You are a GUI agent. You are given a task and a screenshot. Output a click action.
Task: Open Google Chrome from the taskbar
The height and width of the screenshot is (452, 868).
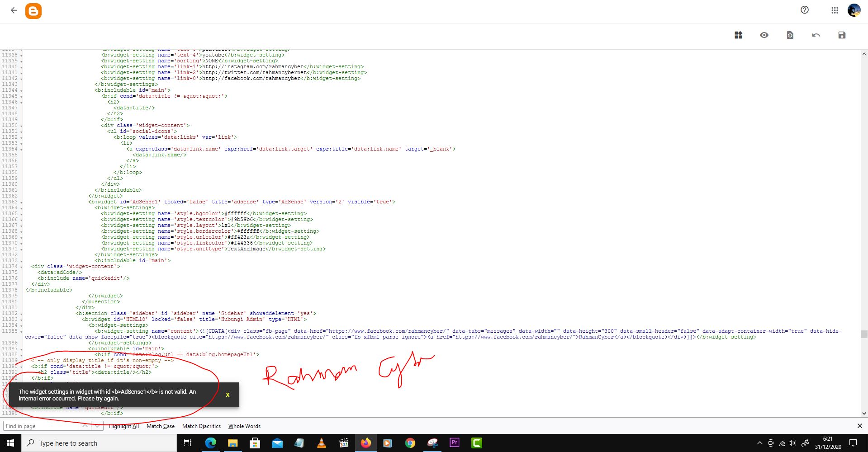410,443
